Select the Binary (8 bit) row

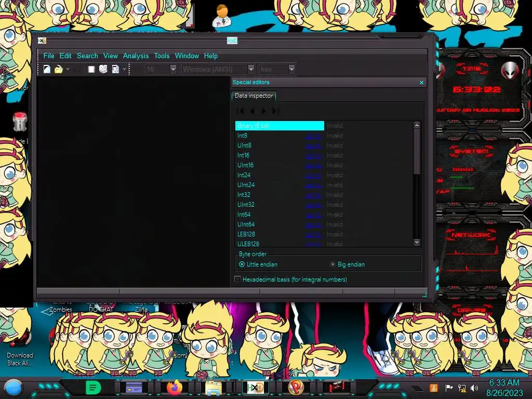[324, 126]
